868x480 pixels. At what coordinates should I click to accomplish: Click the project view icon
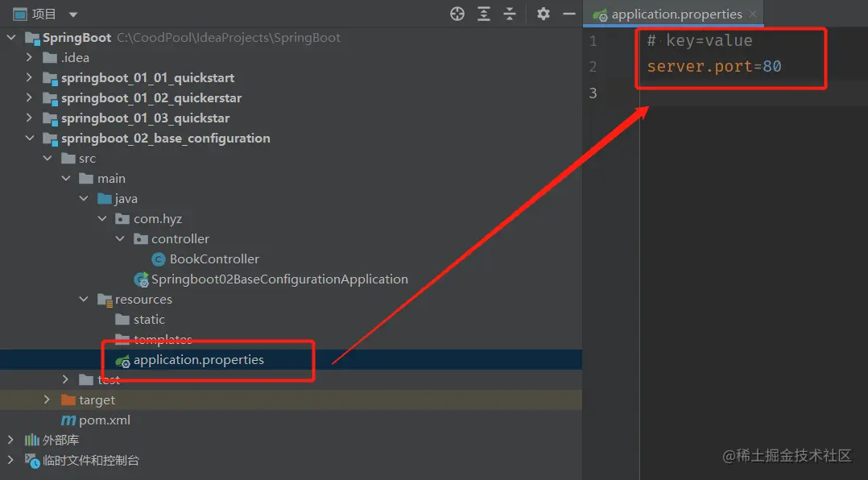pos(20,14)
